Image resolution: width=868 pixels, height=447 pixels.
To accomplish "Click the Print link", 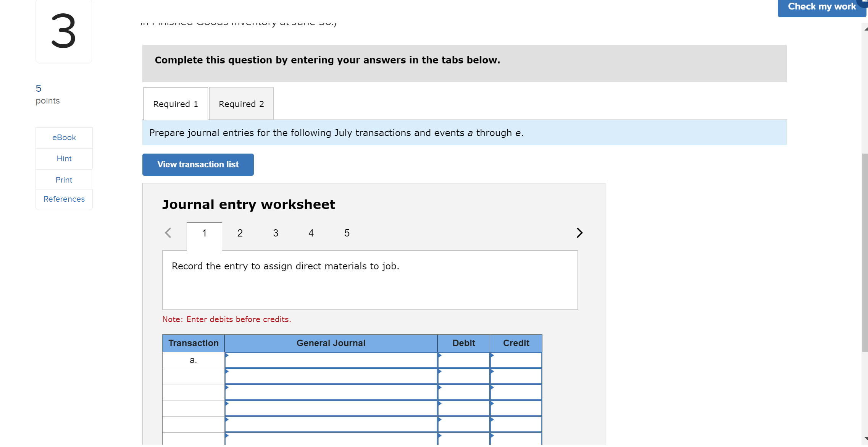I will coord(63,178).
